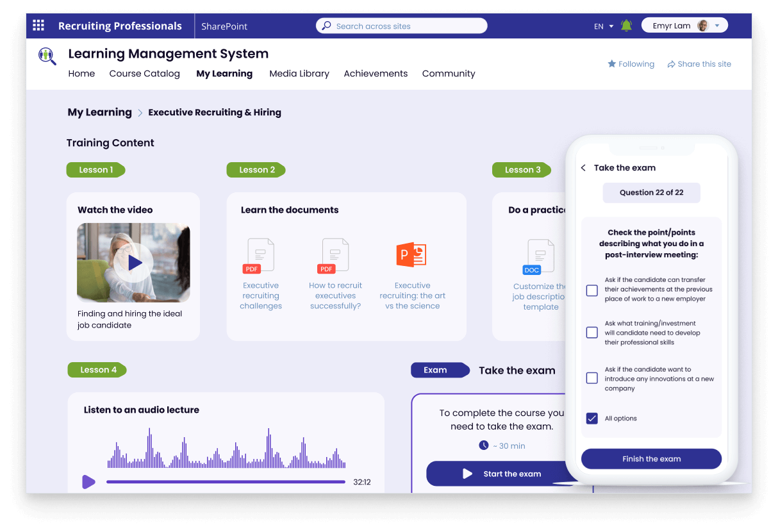The width and height of the screenshot is (778, 532).
Task: Uncheck the All options checkbox
Action: pyautogui.click(x=592, y=419)
